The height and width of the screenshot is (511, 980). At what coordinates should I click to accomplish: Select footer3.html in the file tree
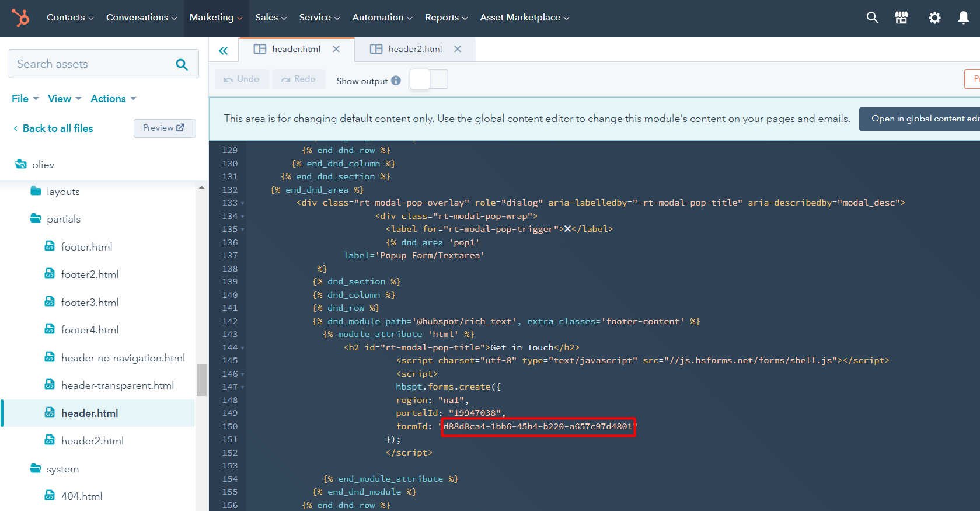[90, 303]
